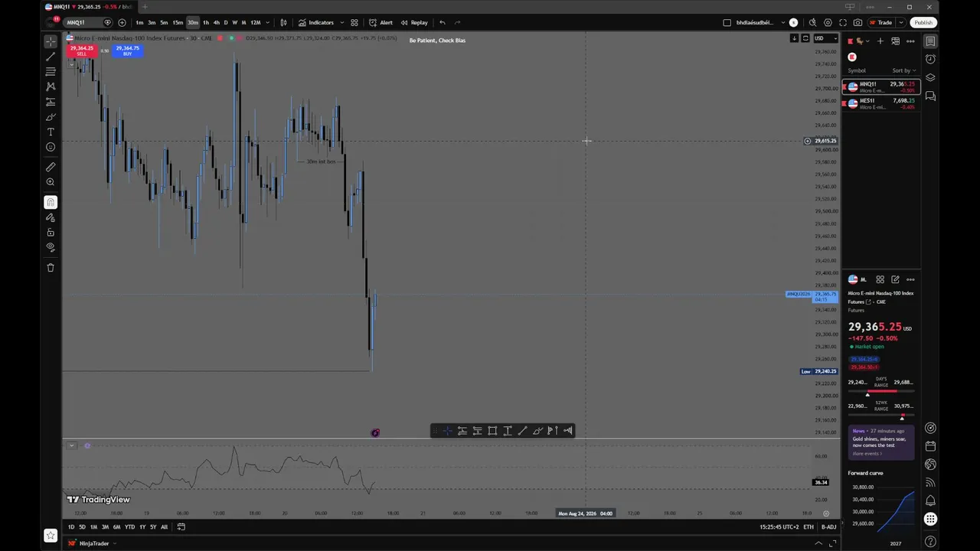Undo the last chart action
The image size is (980, 551).
pyautogui.click(x=442, y=22)
